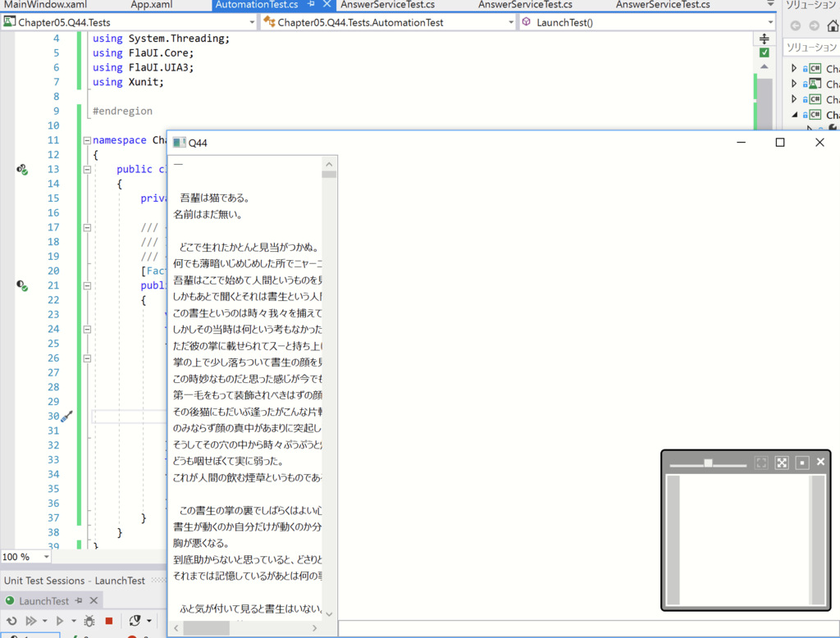Open the LaunchTest() member dropdown
Viewport: 840px width, 638px height.
click(770, 22)
